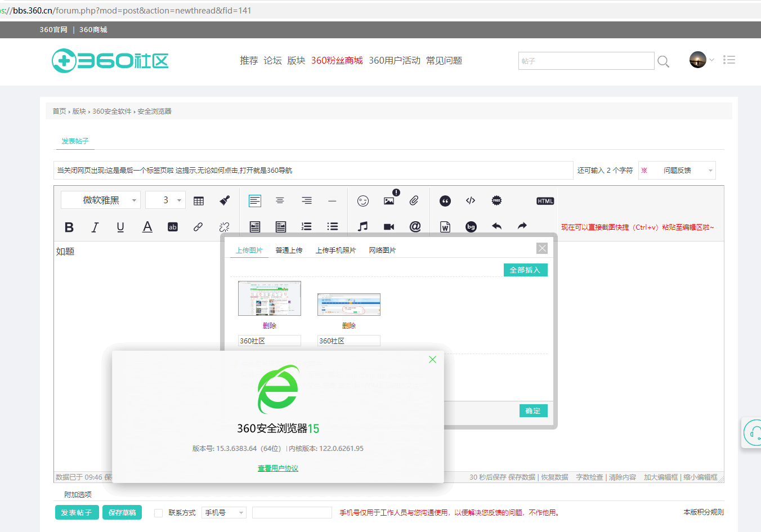Select the 上传图片 tab

coord(249,251)
